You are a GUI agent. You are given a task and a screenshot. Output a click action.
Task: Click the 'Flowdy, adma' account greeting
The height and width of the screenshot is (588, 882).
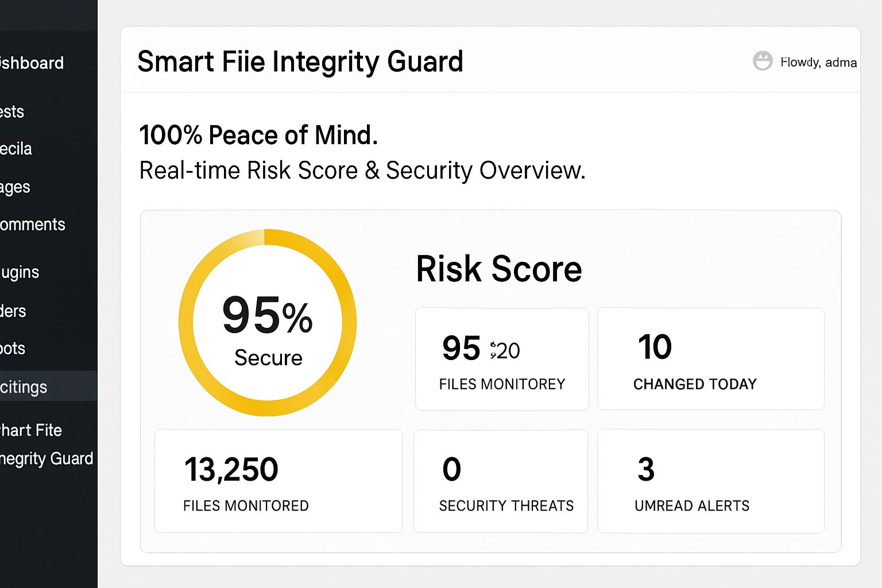pyautogui.click(x=818, y=62)
